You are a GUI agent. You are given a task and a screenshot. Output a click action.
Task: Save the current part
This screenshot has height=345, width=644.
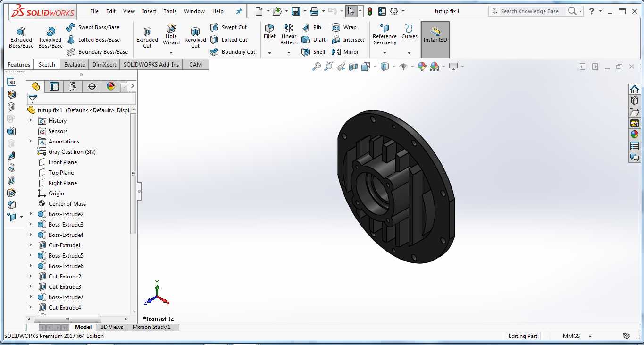(x=296, y=11)
